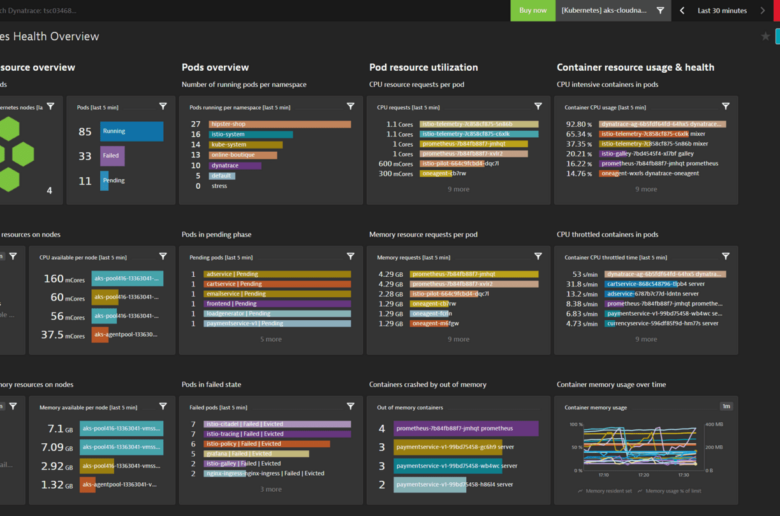Click the loadgenerator | Pending row
The width and height of the screenshot is (780, 516).
point(271,313)
